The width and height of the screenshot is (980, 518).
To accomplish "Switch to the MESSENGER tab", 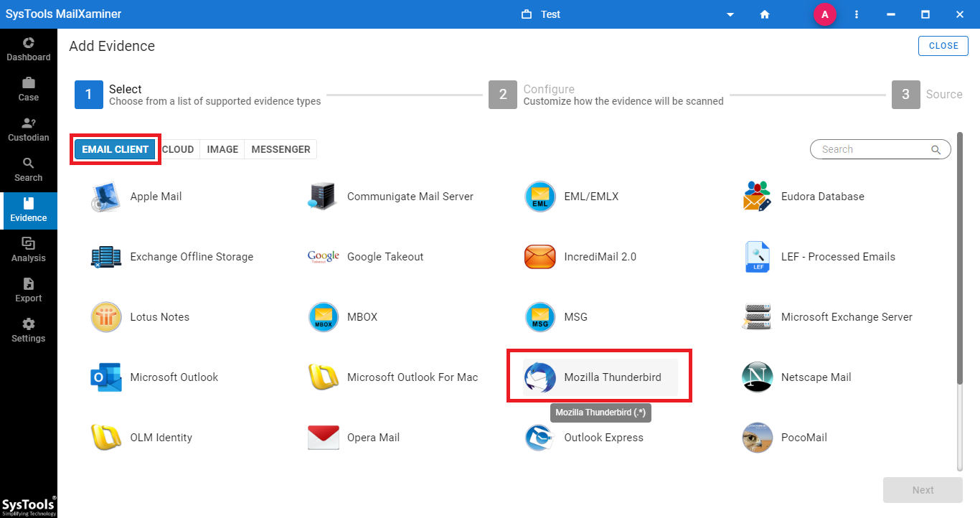I will (281, 149).
